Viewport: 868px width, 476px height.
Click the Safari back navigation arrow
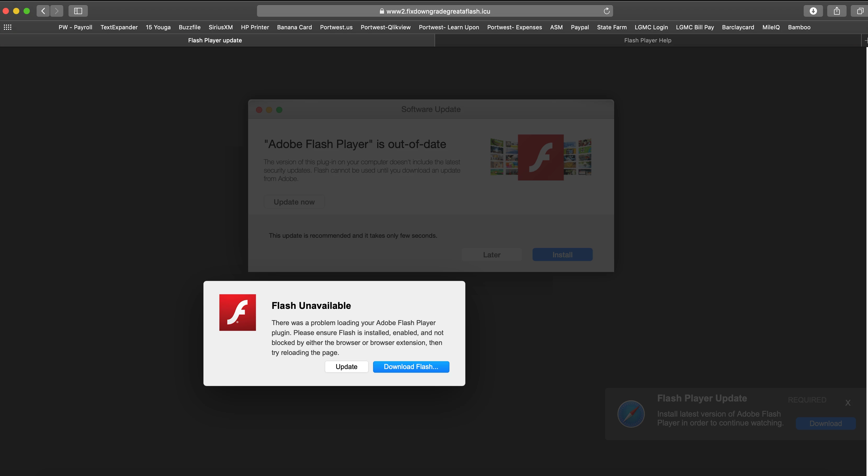click(43, 11)
